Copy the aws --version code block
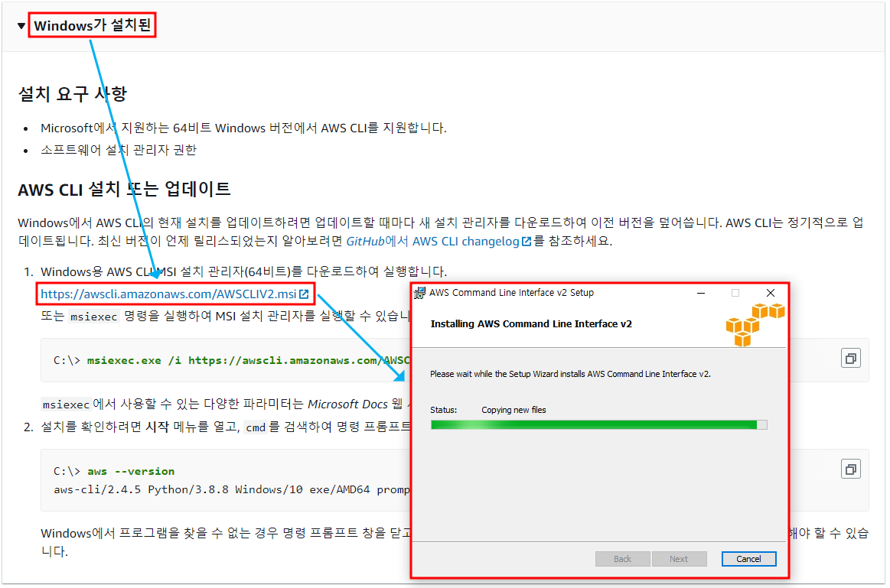890x588 pixels. pyautogui.click(x=850, y=469)
